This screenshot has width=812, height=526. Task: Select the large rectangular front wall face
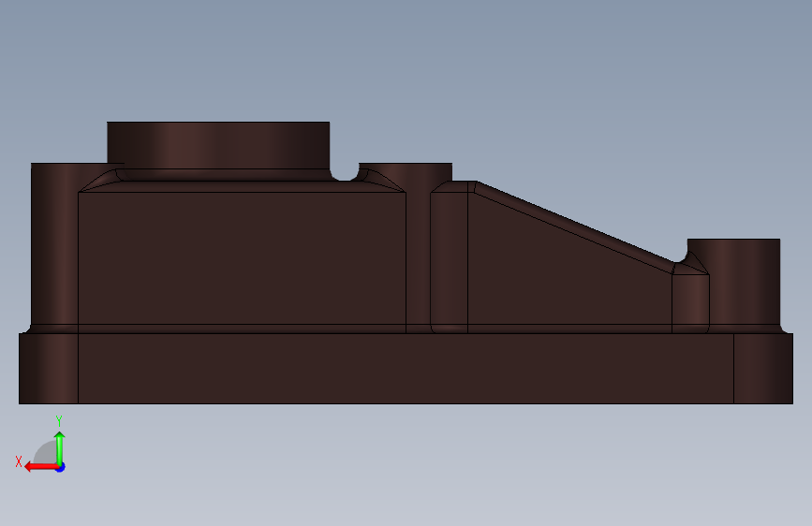[242, 258]
